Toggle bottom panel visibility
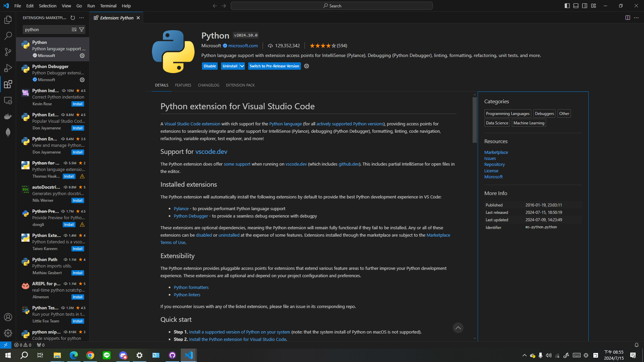644x362 pixels. pyautogui.click(x=576, y=6)
